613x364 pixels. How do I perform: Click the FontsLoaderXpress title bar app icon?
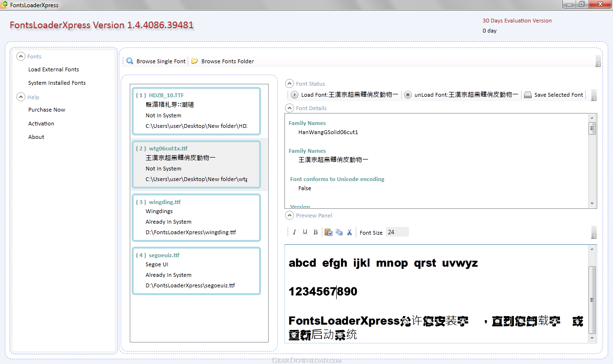tap(4, 5)
